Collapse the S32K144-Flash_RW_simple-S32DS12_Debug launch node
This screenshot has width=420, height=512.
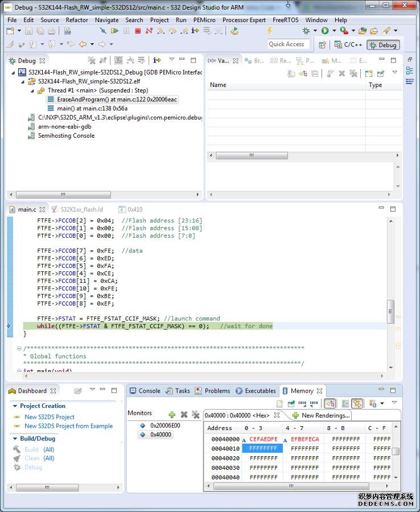click(x=13, y=72)
